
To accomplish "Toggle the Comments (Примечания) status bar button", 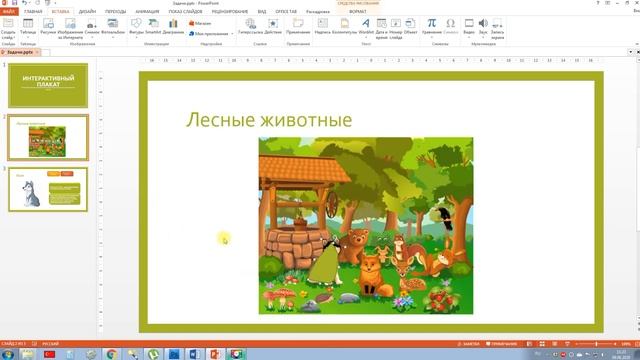I will coord(502,344).
